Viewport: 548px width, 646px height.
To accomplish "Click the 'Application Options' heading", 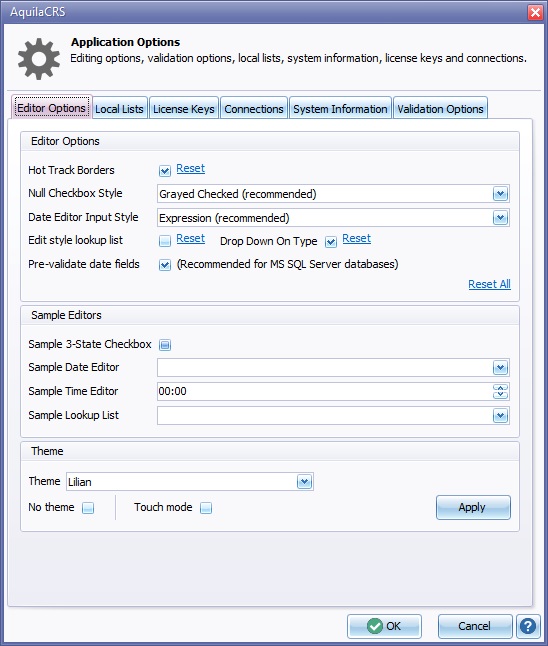I will 125,42.
